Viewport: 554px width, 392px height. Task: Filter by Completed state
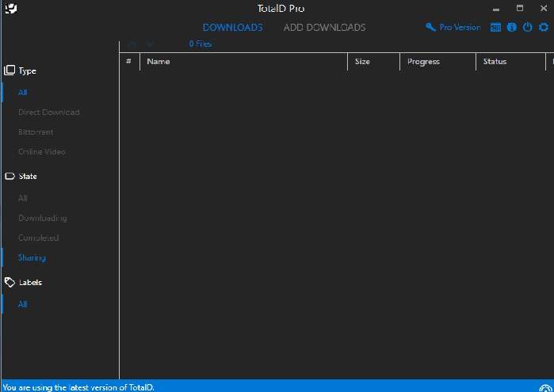tap(38, 238)
